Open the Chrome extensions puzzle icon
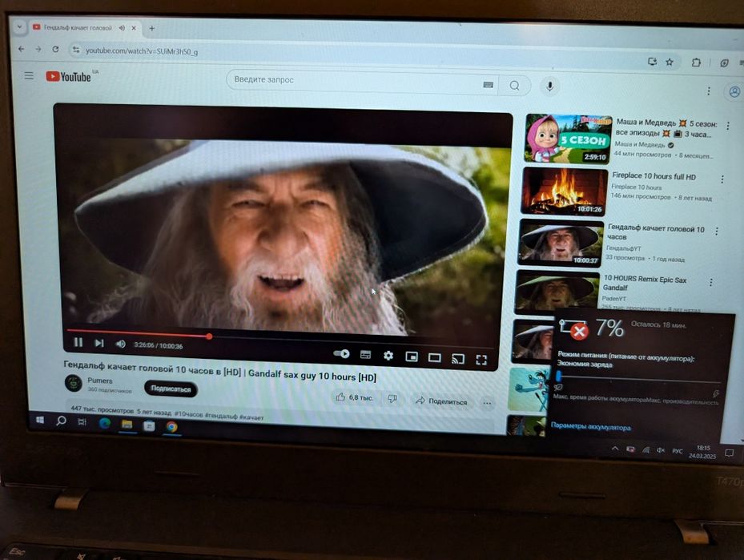744x560 pixels. click(696, 62)
